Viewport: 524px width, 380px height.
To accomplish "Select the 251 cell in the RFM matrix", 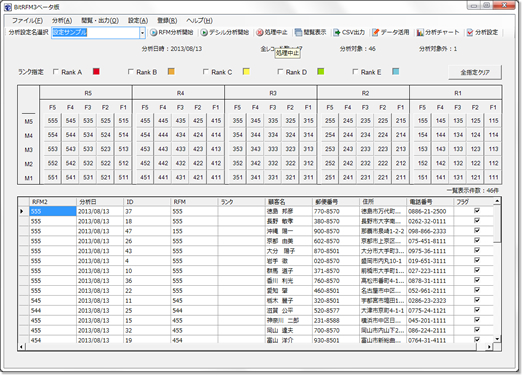I will (x=330, y=177).
